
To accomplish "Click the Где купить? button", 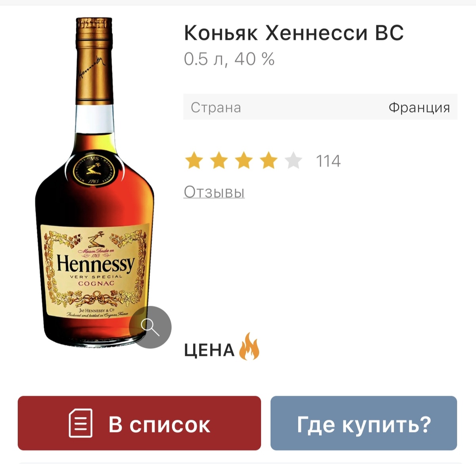I will (364, 423).
